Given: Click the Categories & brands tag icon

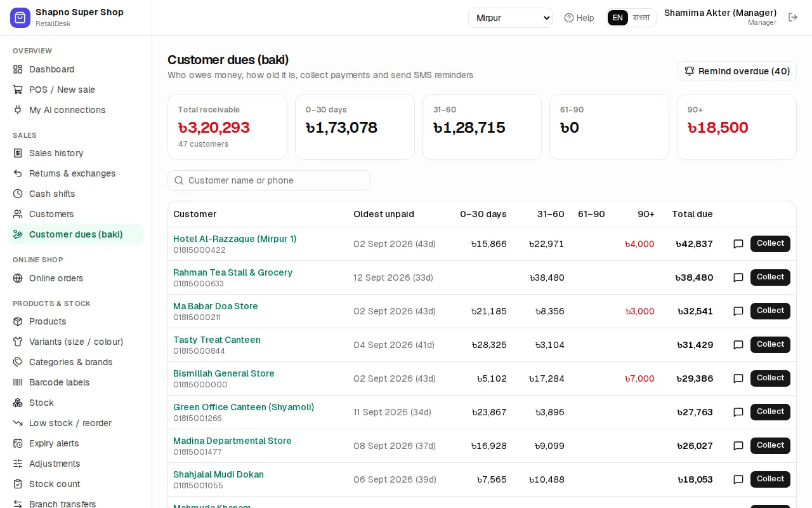Looking at the screenshot, I should (18, 362).
